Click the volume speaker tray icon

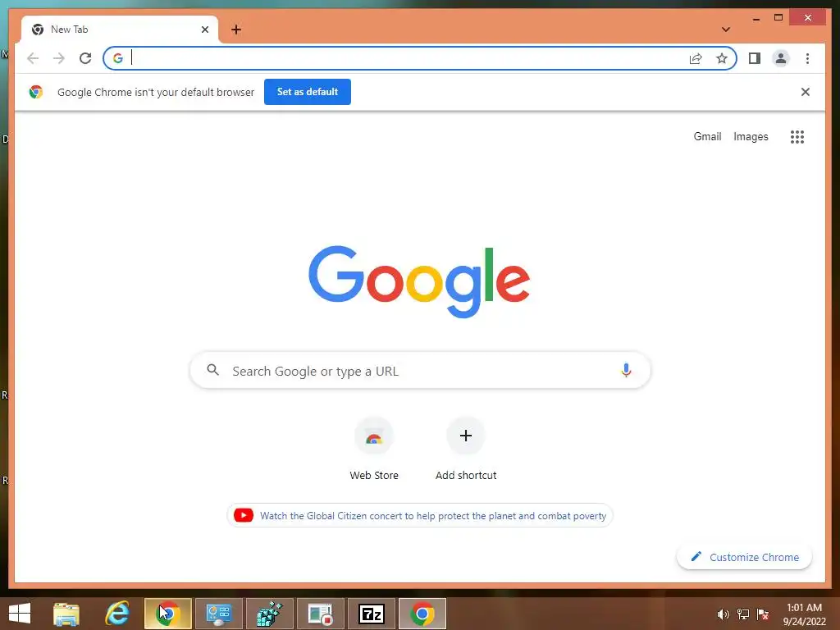pyautogui.click(x=724, y=614)
